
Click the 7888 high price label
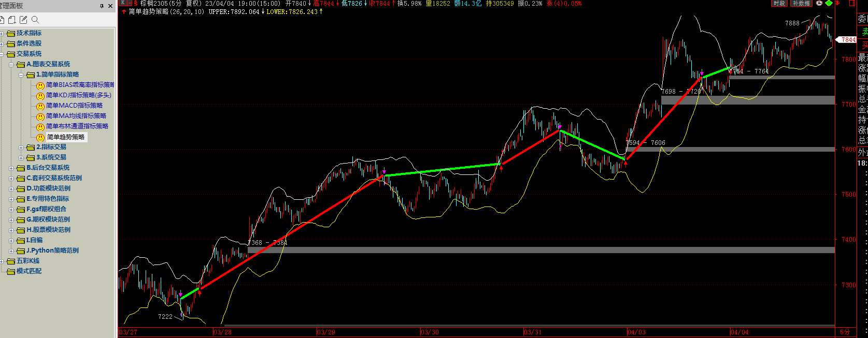(x=792, y=23)
